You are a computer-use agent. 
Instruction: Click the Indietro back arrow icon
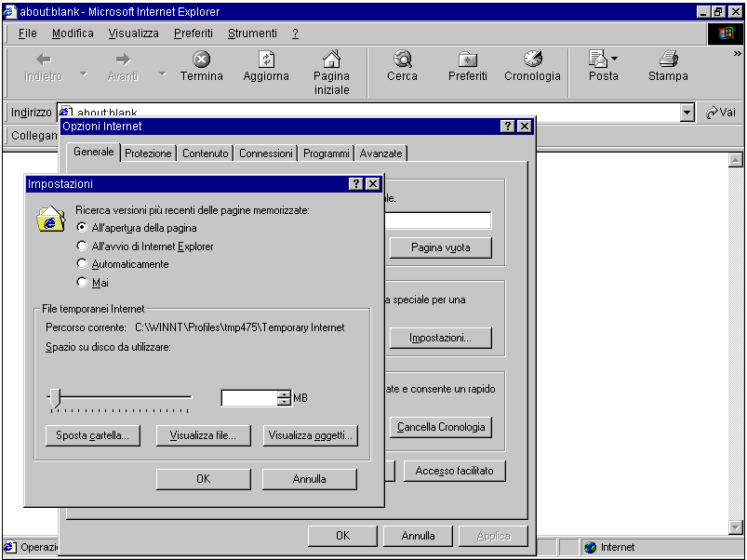click(x=44, y=60)
